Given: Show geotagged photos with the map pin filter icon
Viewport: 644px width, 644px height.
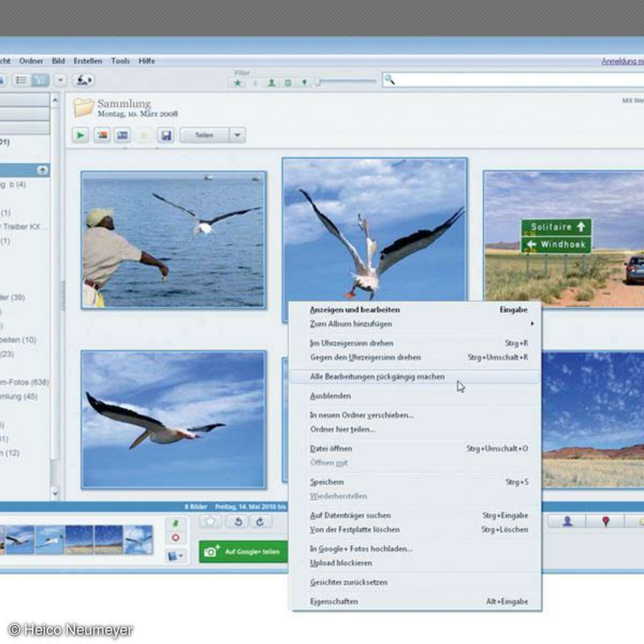Looking at the screenshot, I should point(304,82).
